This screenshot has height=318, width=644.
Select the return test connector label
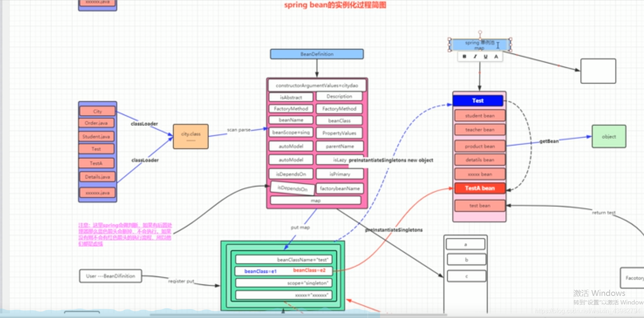point(604,213)
